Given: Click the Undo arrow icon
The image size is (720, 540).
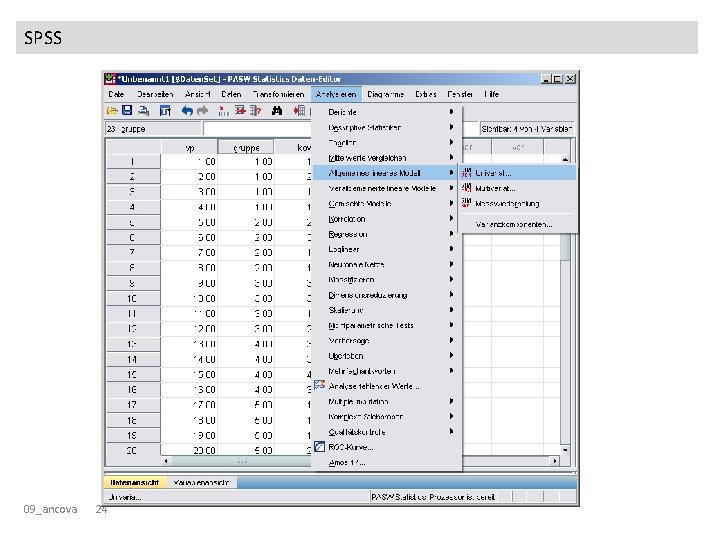Looking at the screenshot, I should pyautogui.click(x=187, y=111).
